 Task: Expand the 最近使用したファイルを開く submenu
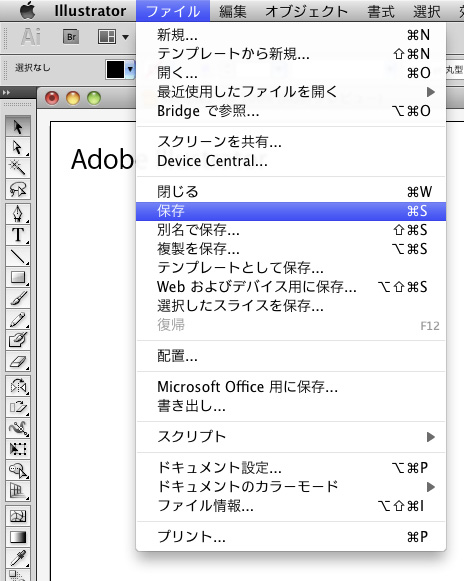(291, 92)
